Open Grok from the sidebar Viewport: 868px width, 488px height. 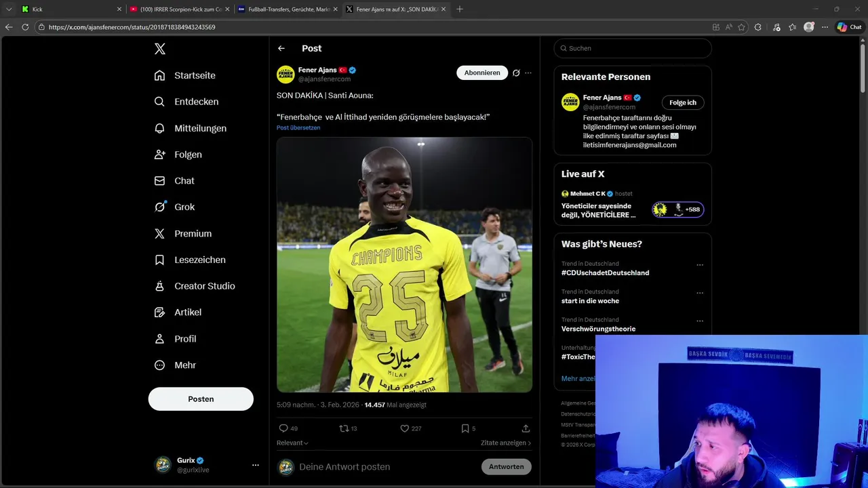pyautogui.click(x=174, y=207)
